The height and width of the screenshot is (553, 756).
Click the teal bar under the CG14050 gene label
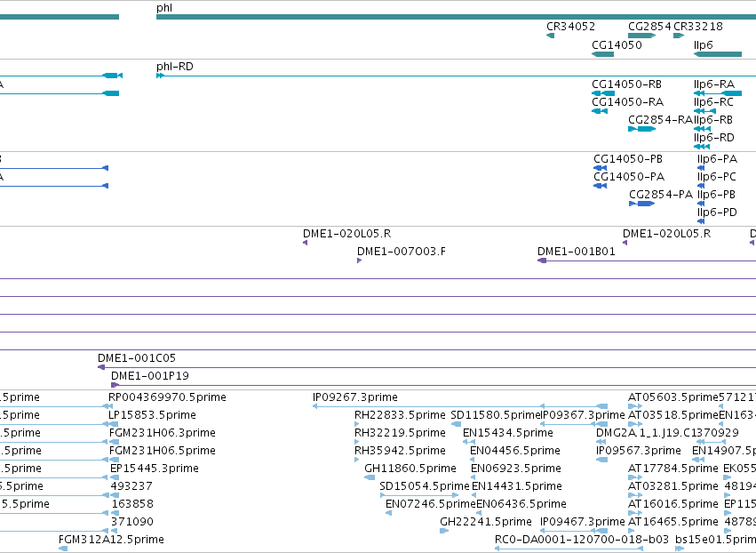coord(602,54)
